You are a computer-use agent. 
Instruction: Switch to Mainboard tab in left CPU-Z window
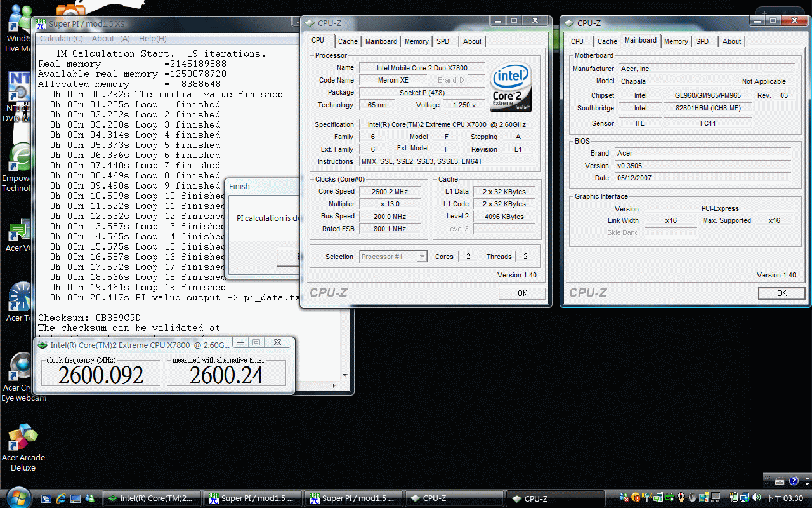pos(381,41)
